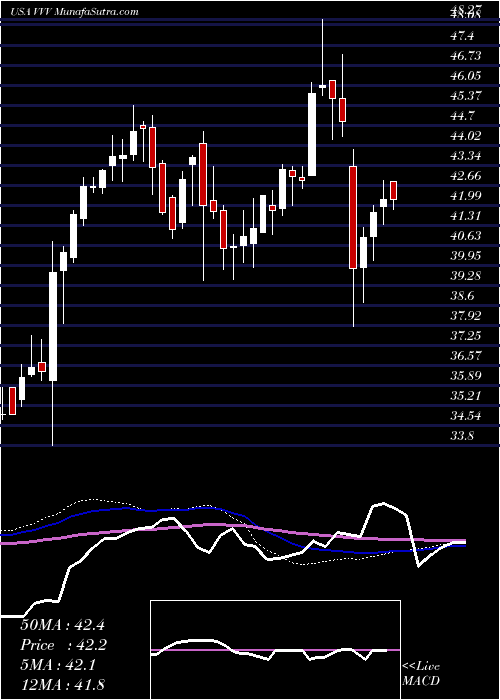Select the 35.21 price axis label
Image resolution: width=500 pixels, height=700 pixels.
467,396
